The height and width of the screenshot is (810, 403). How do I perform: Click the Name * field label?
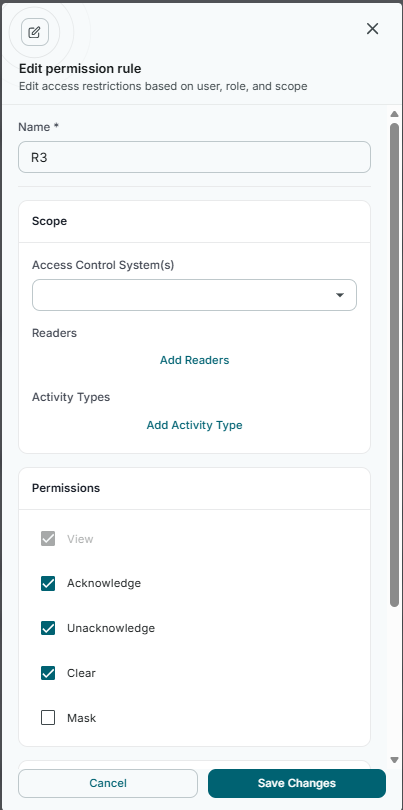(x=39, y=127)
